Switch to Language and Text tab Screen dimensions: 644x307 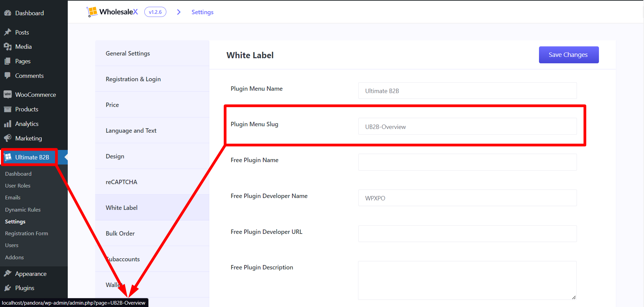[152, 130]
